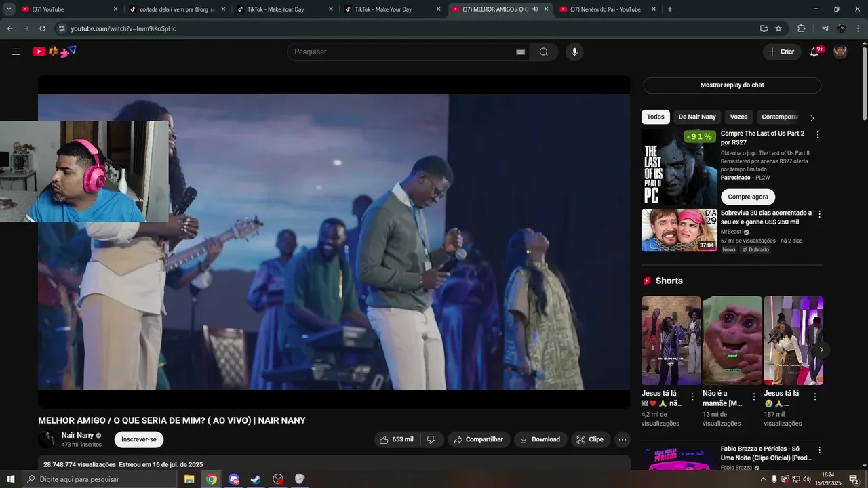
Task: Open the Chrome three-dot menu
Action: pyautogui.click(x=859, y=28)
